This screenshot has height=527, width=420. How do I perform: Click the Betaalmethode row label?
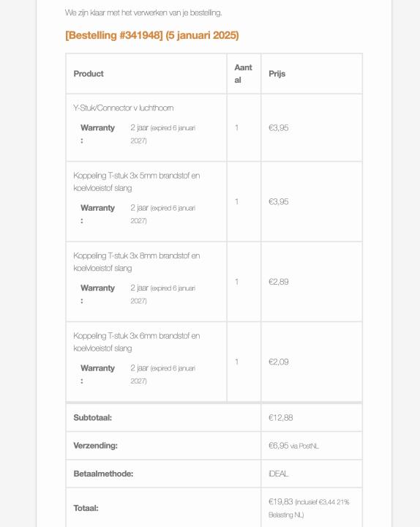pyautogui.click(x=103, y=474)
